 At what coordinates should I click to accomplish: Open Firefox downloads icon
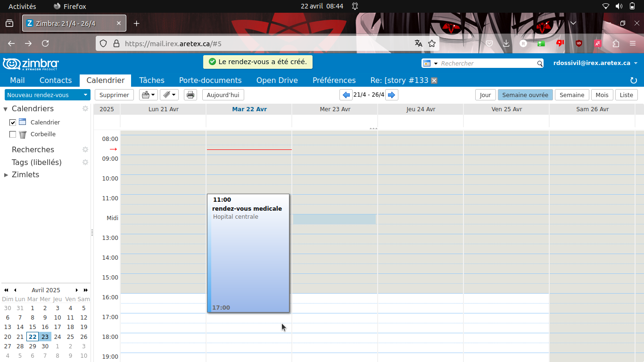[x=506, y=43]
